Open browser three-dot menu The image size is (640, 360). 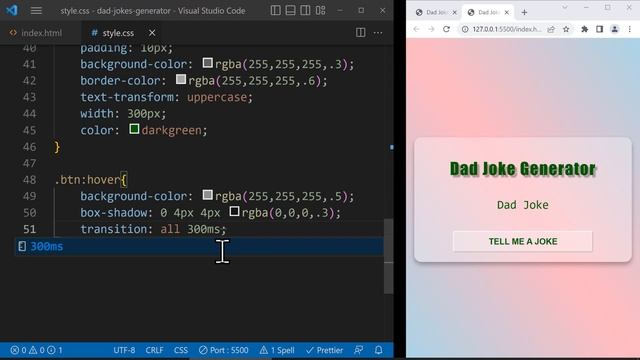click(x=630, y=29)
